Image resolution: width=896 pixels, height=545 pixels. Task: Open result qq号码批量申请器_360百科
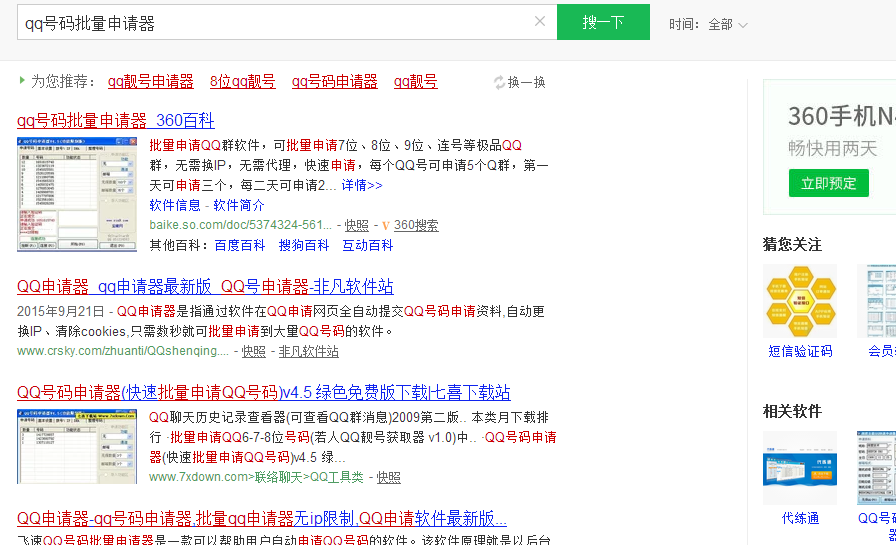point(115,121)
